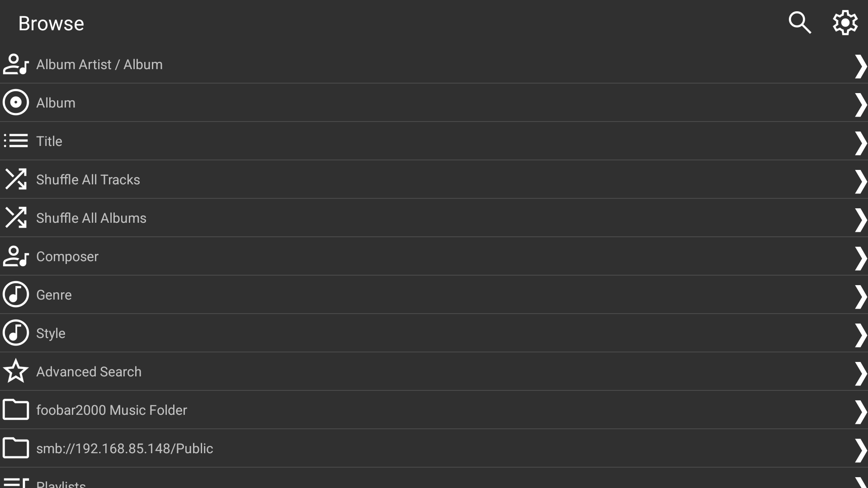Click the Composer person-note icon
This screenshot has height=488, width=868.
click(x=16, y=256)
